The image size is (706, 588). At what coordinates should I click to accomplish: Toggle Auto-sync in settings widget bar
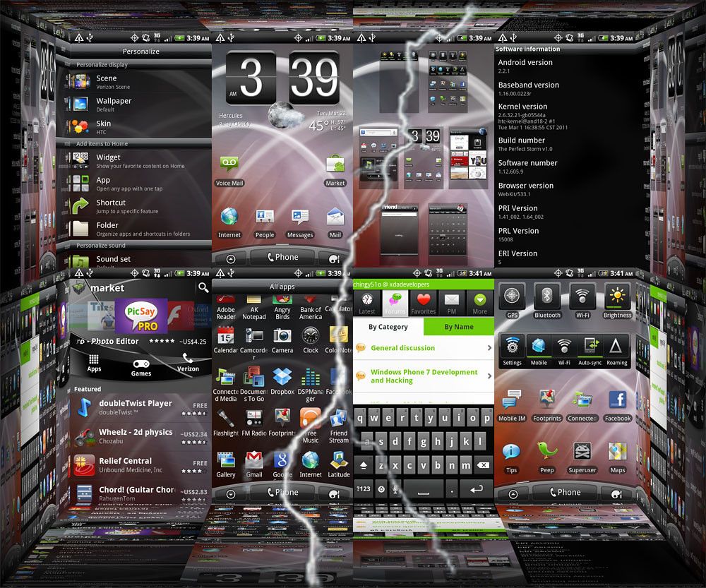click(590, 351)
